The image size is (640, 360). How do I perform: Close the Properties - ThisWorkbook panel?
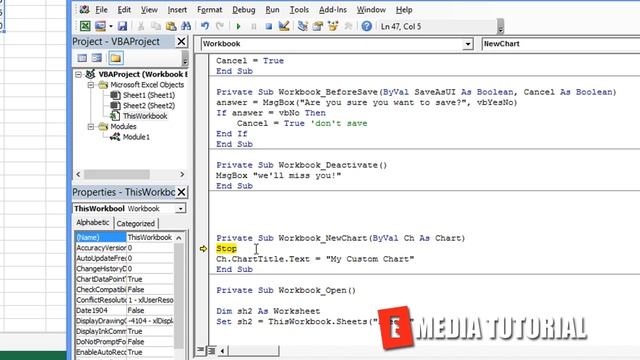(181, 192)
